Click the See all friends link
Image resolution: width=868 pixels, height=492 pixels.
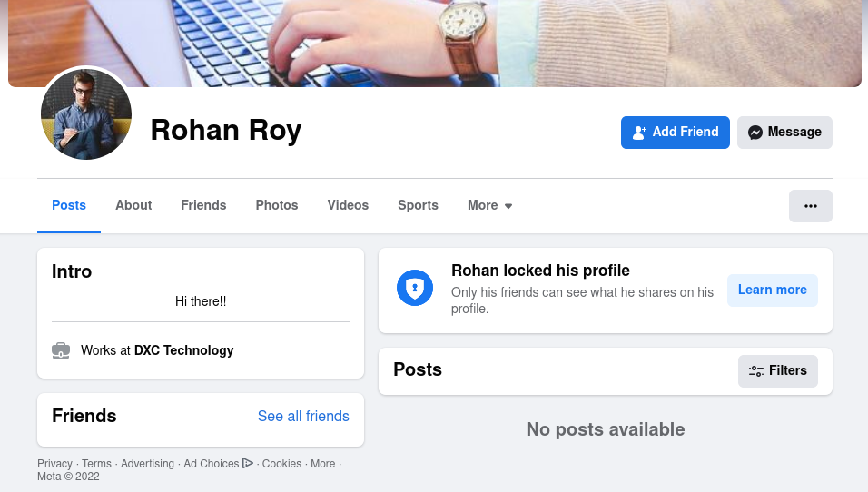303,416
